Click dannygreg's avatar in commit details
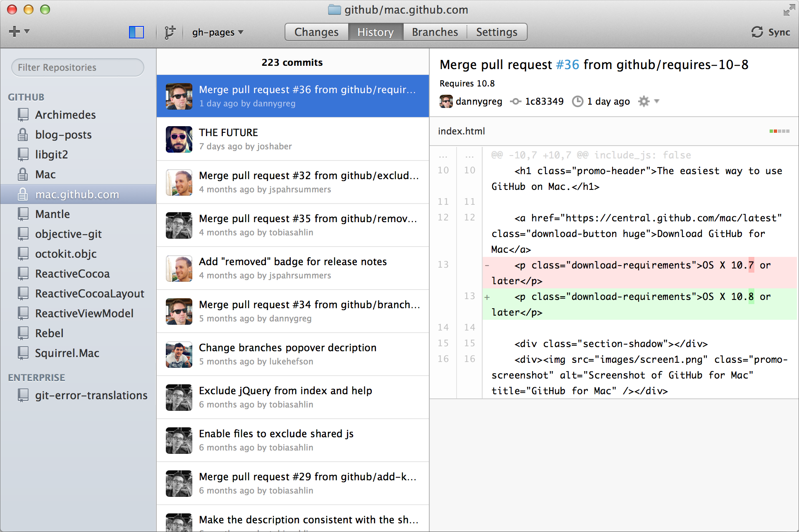The image size is (799, 532). coord(446,101)
